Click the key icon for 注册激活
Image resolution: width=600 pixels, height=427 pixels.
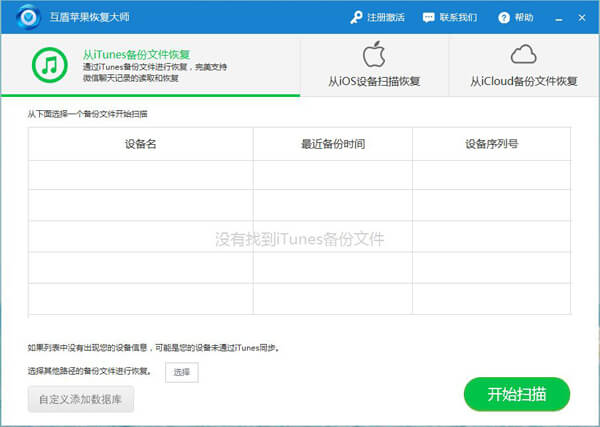[x=356, y=18]
